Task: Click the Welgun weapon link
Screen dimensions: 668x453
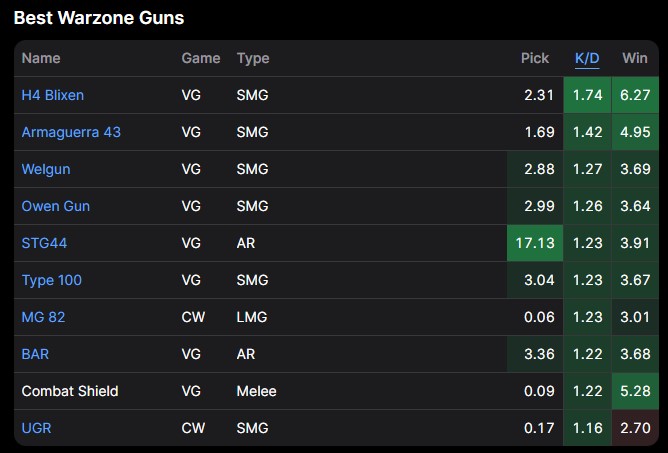Action: coord(46,169)
